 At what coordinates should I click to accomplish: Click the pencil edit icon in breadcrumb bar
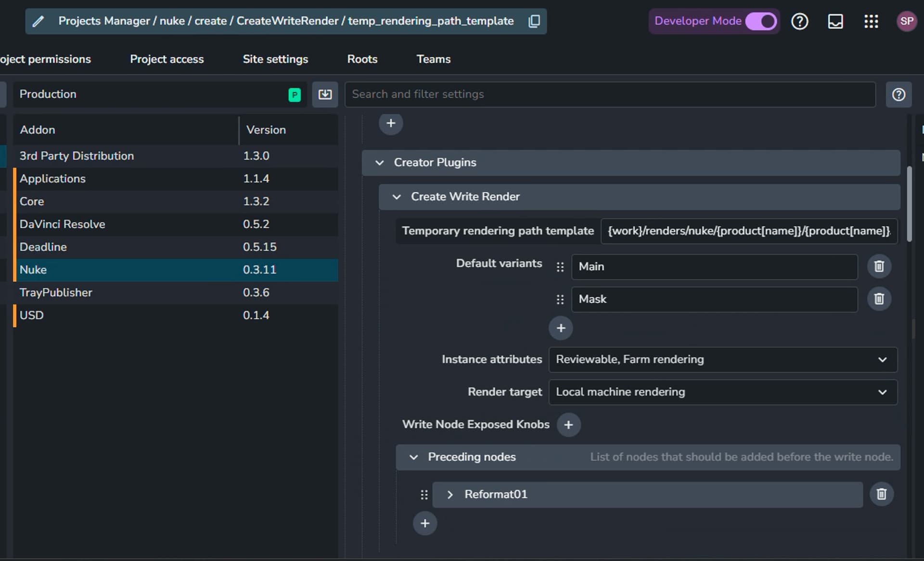click(x=38, y=21)
